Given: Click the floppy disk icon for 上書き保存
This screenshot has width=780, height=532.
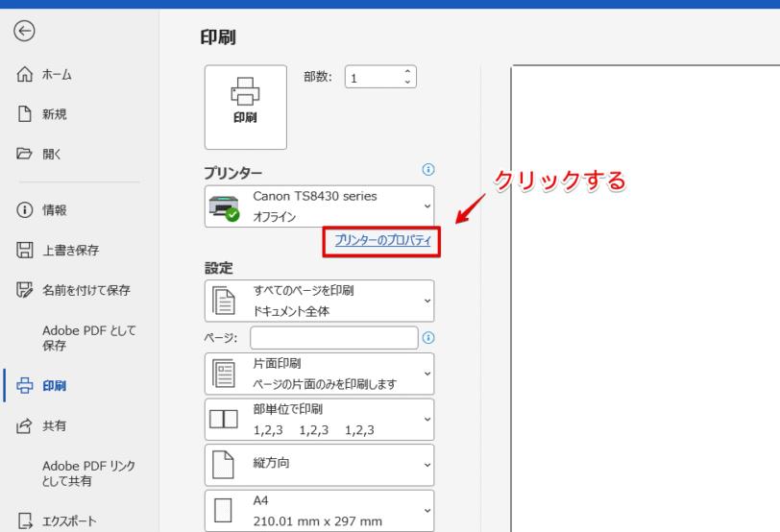Looking at the screenshot, I should click(24, 250).
